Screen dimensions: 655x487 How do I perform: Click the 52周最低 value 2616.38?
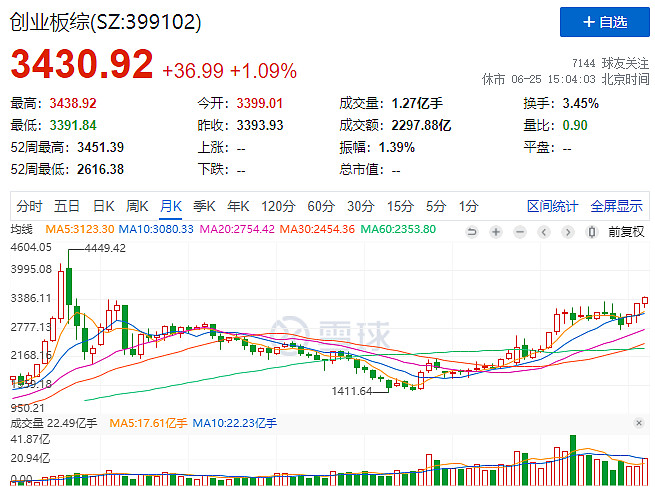coord(100,170)
